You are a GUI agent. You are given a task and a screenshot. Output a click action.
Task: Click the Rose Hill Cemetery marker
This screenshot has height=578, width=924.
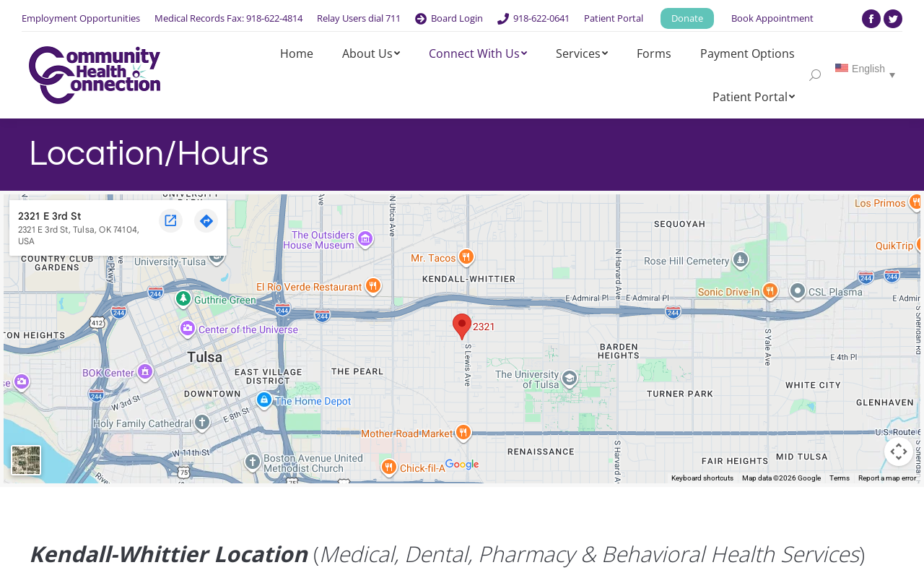pos(741,259)
